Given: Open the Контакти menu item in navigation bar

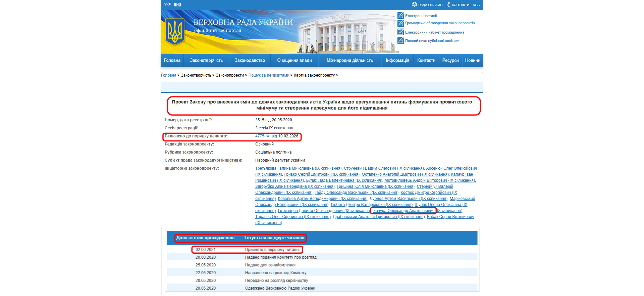Looking at the screenshot, I should (426, 60).
